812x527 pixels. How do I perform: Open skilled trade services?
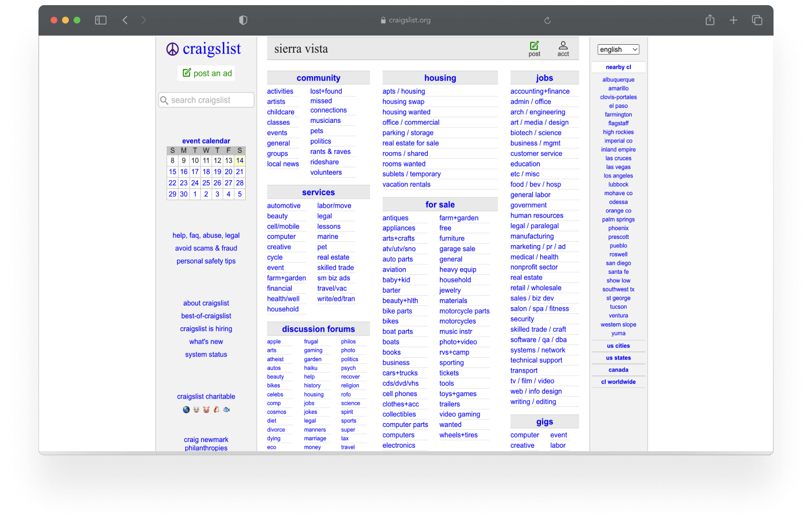pos(335,268)
